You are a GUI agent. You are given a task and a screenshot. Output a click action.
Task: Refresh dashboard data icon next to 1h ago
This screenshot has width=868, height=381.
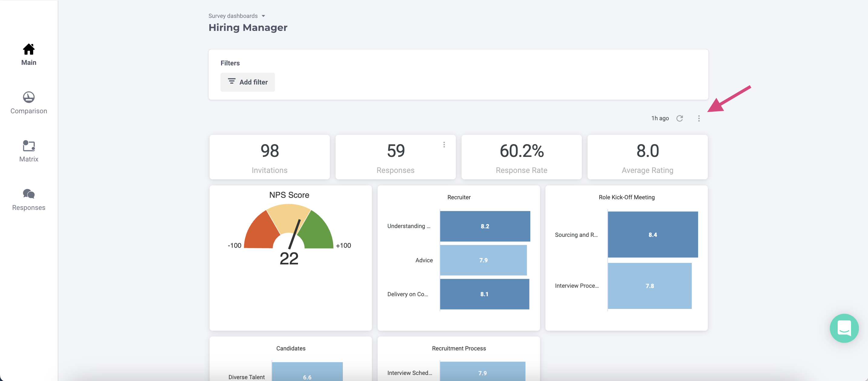click(x=679, y=118)
